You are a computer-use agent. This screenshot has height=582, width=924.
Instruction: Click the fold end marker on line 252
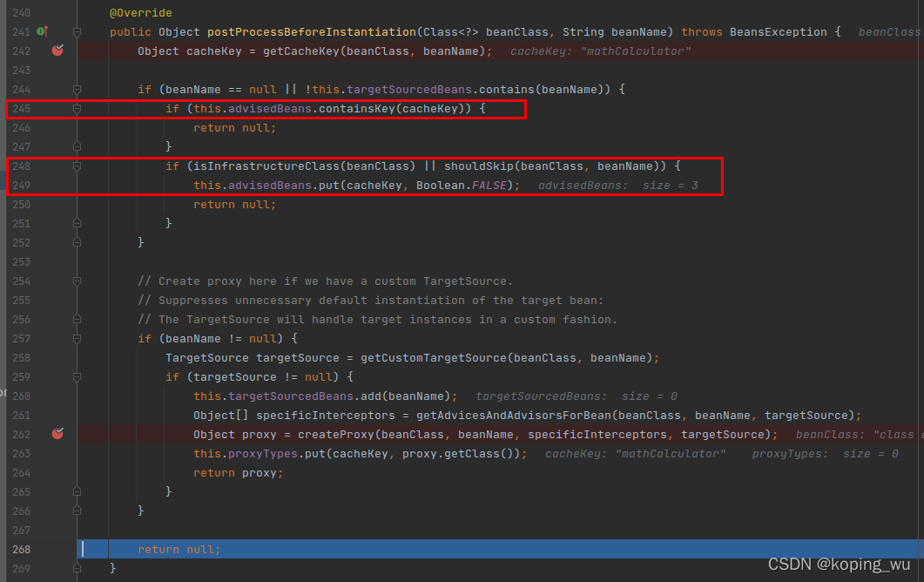coord(77,242)
